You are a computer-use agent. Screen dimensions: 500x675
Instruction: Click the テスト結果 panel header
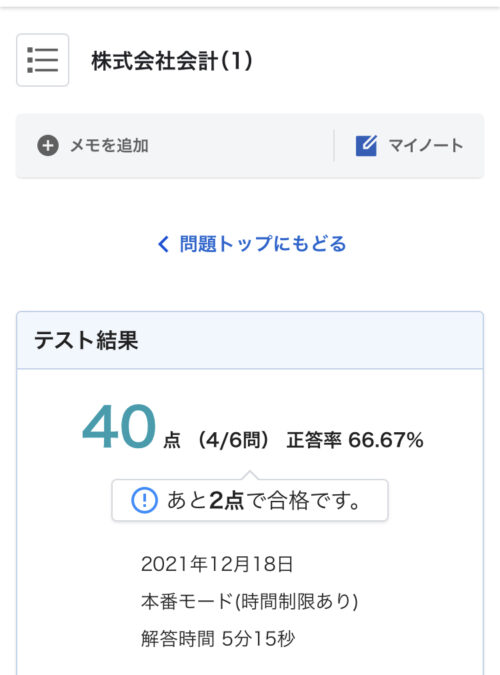pos(250,340)
